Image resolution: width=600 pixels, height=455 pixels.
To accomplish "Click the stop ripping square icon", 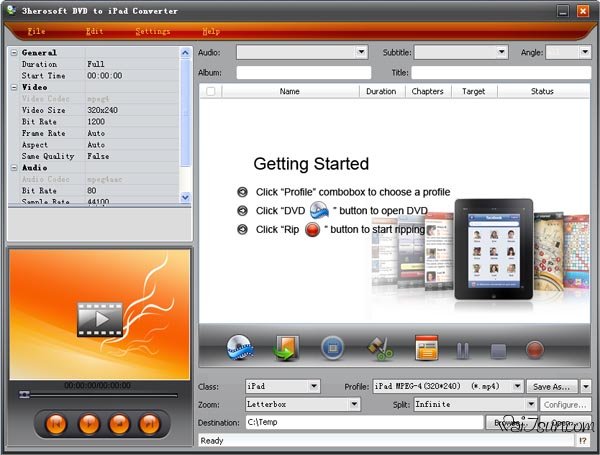I will [x=498, y=350].
